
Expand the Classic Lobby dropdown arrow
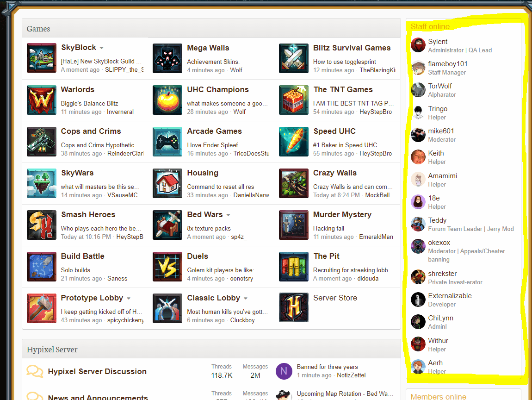coord(246,298)
